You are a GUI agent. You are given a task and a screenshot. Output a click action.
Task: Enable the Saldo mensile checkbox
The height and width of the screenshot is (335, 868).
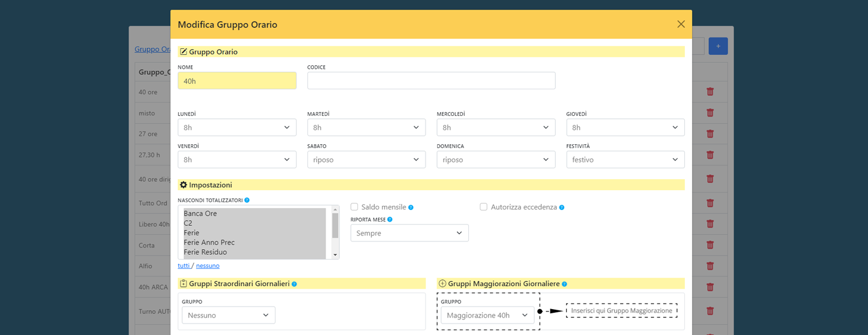point(354,207)
